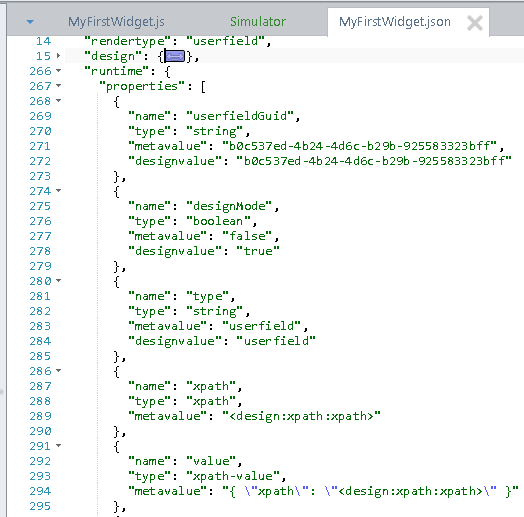Collapse the object starting at line 280
The width and height of the screenshot is (524, 517).
click(58, 280)
